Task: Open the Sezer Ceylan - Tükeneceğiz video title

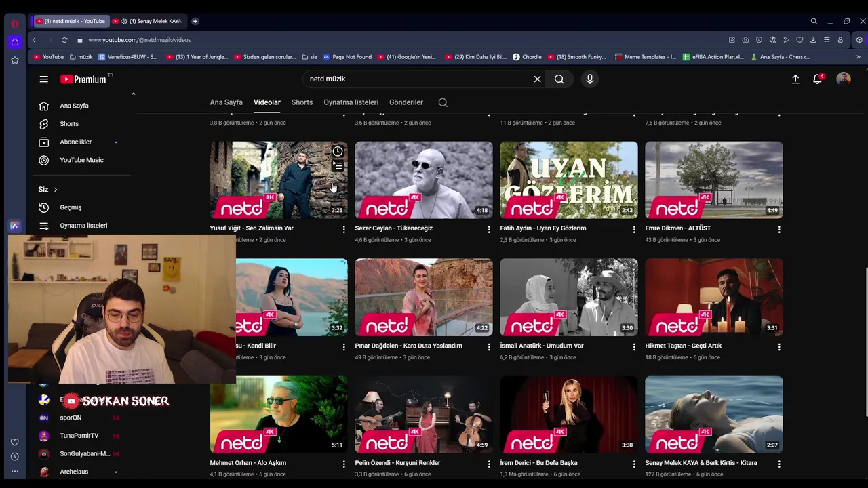Action: tap(393, 228)
